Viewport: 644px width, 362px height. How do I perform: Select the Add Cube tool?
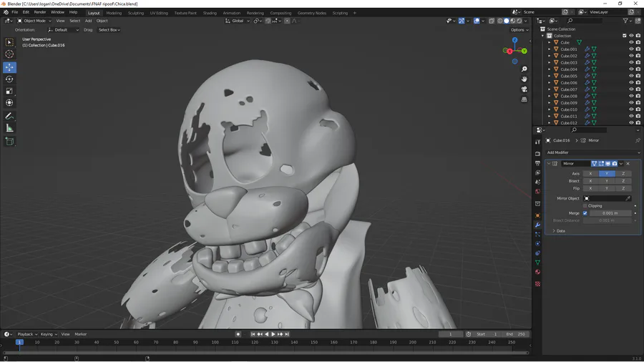click(x=9, y=142)
